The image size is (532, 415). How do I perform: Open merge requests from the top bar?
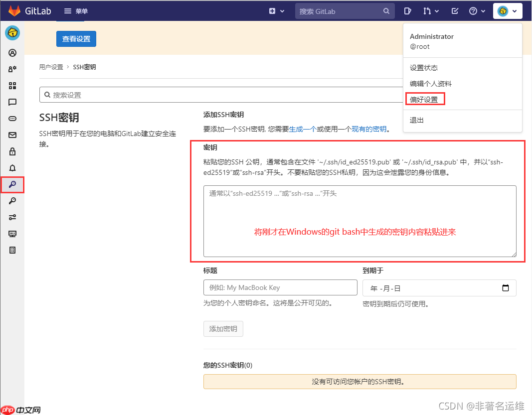pyautogui.click(x=428, y=10)
